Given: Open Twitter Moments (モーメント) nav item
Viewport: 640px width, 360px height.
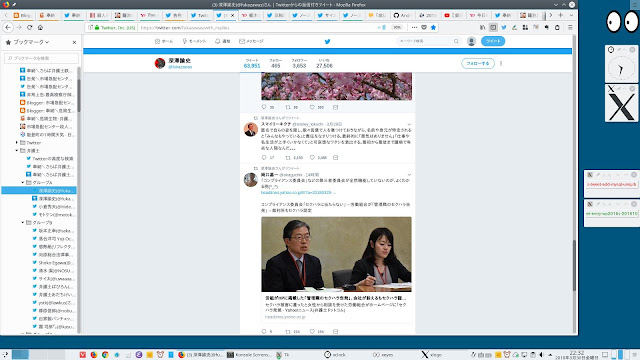Looking at the screenshot, I should pos(194,41).
